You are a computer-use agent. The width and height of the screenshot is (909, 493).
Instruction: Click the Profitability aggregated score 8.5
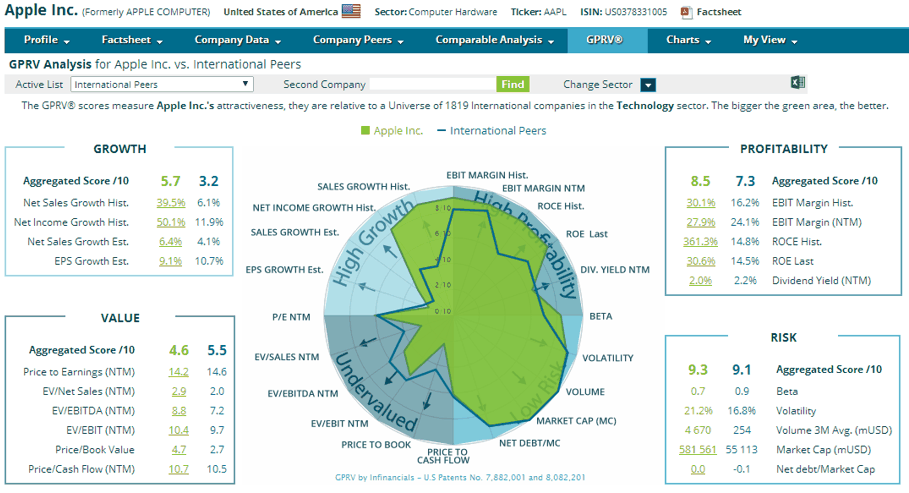tap(700, 181)
